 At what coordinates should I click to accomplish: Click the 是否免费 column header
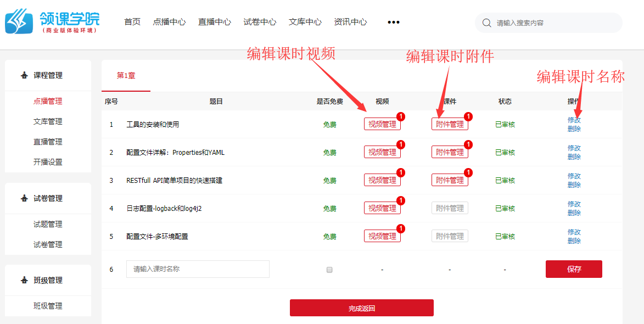click(329, 102)
